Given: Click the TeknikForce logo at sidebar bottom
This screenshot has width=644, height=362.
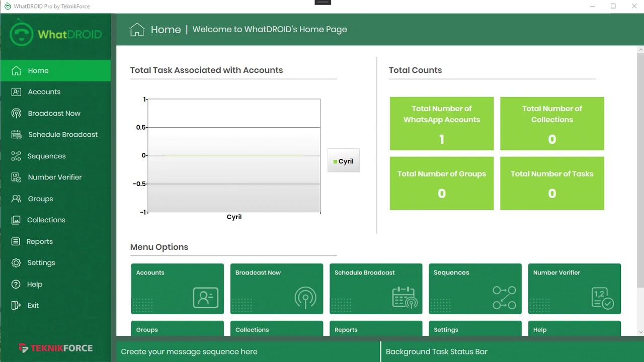Looking at the screenshot, I should 55,348.
